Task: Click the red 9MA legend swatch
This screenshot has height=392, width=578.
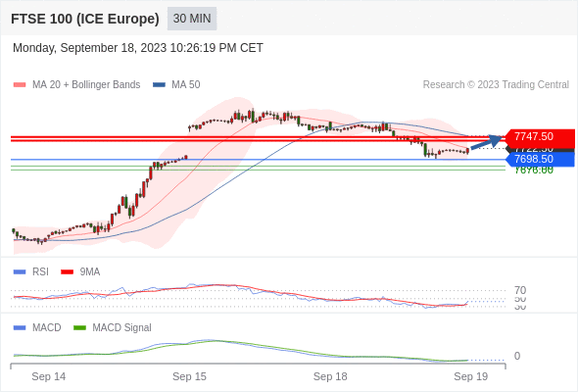Action: click(x=67, y=272)
